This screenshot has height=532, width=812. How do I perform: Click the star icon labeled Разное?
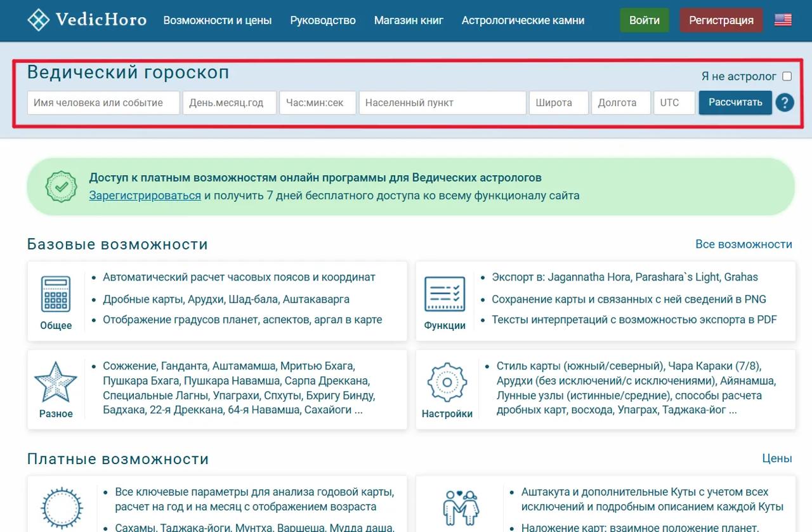pos(56,382)
